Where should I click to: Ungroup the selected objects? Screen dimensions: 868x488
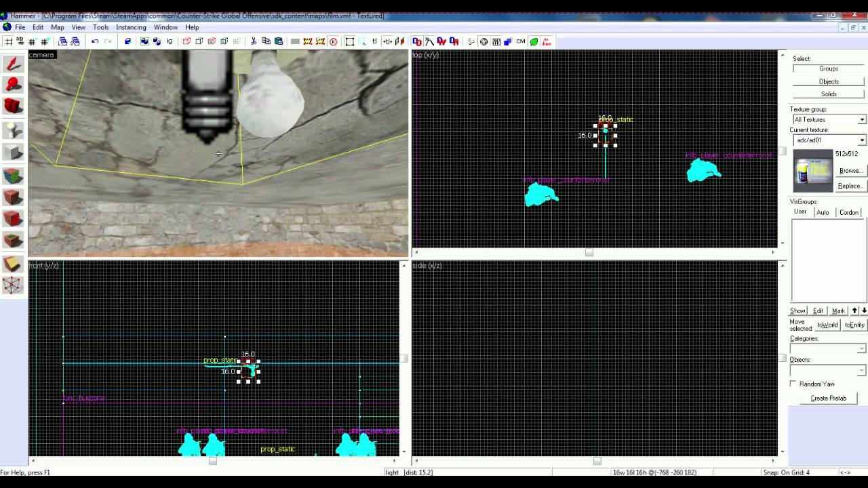pos(157,41)
